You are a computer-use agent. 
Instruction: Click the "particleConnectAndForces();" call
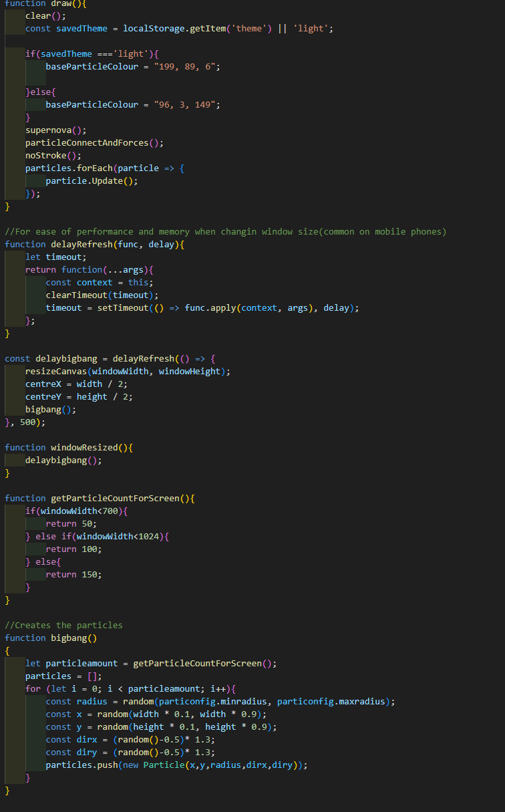[94, 143]
